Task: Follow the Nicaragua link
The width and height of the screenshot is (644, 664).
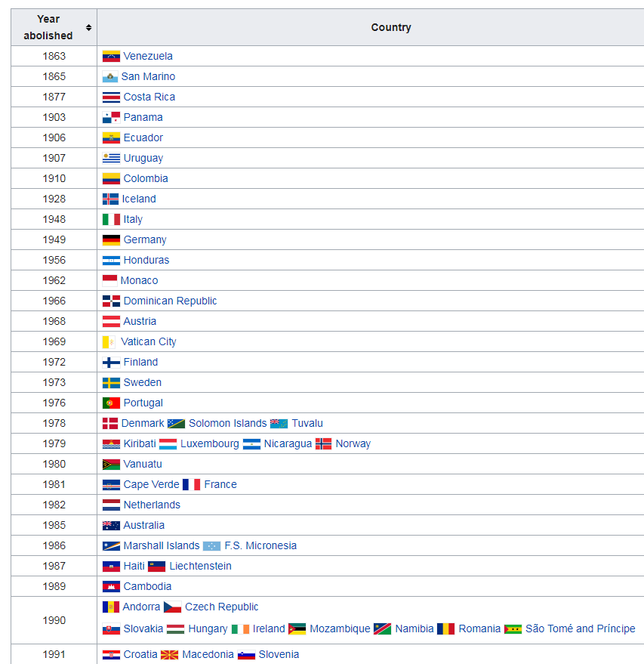Action: coord(288,443)
